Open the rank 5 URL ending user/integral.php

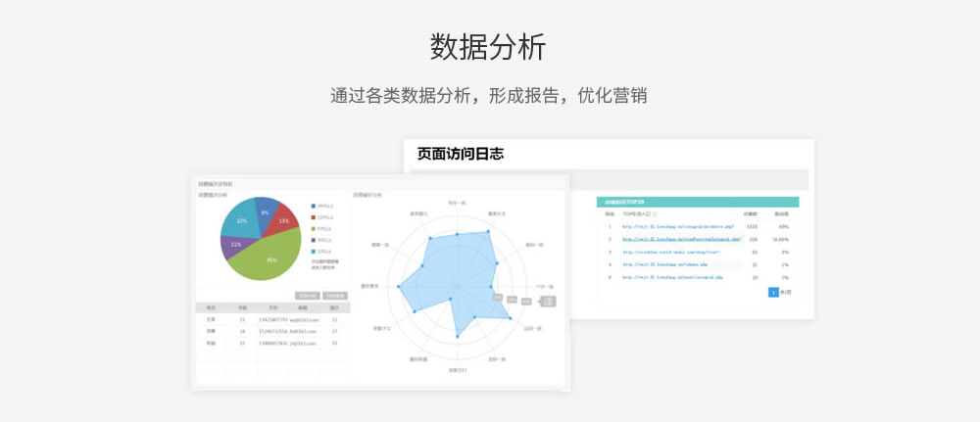coord(672,277)
